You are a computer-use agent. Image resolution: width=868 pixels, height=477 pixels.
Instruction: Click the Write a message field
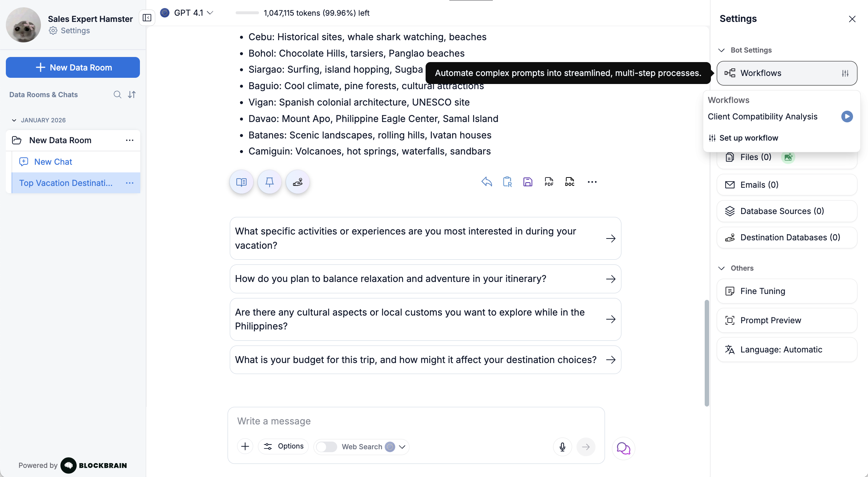416,421
